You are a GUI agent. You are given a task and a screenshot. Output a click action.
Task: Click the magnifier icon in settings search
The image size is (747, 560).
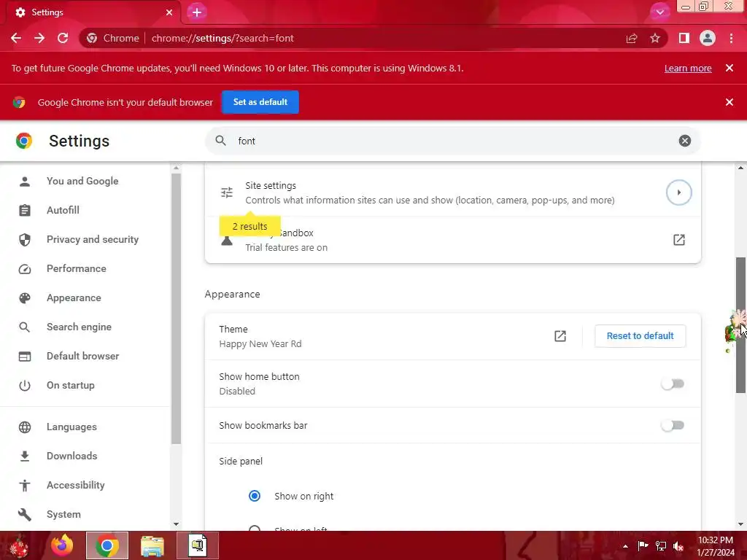click(220, 141)
